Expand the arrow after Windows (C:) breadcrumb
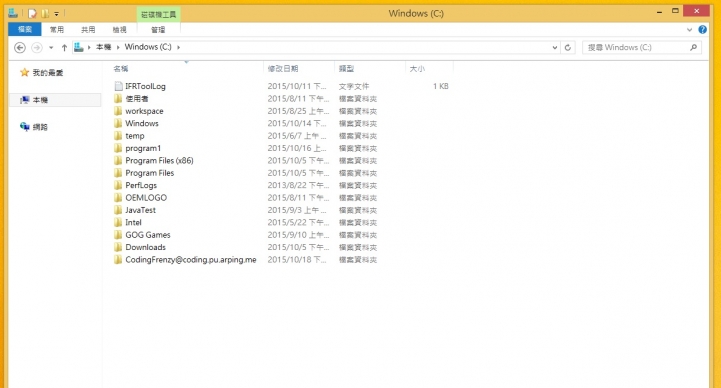This screenshot has height=388, width=721. point(178,47)
